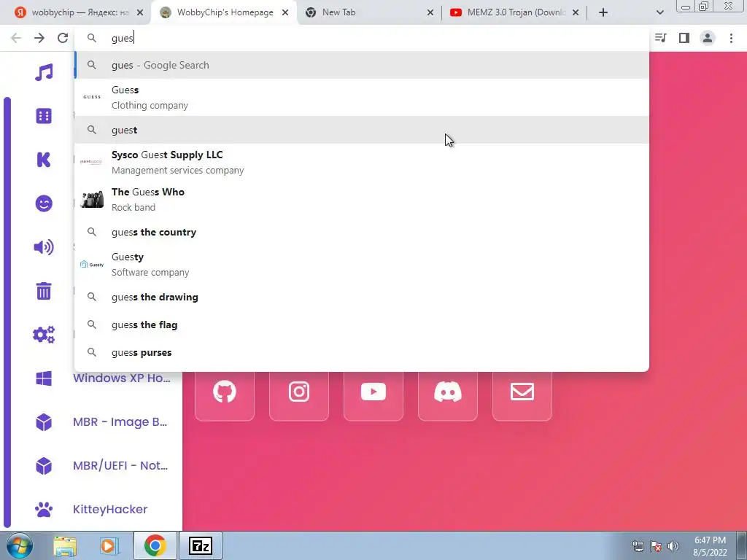Open a new tab with plus button
This screenshot has height=560, width=747.
point(603,12)
